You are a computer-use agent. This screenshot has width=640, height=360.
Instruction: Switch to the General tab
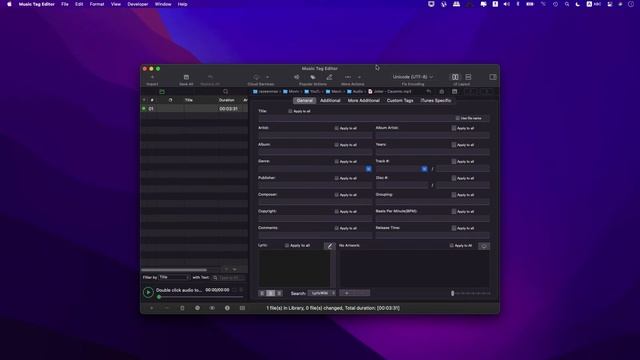pos(304,100)
